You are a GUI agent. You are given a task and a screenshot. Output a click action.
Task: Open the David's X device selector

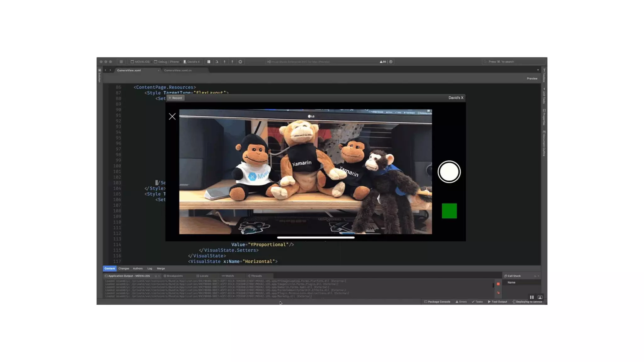pyautogui.click(x=192, y=62)
